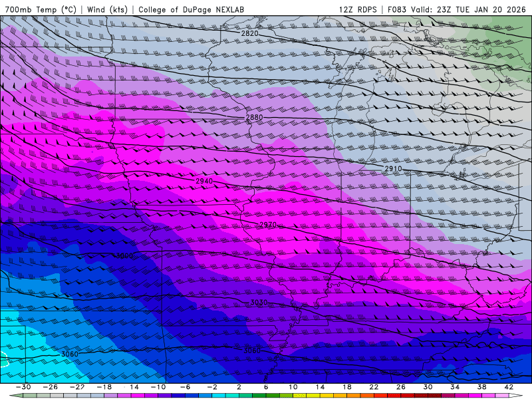Click the 3000 height contour label
This screenshot has height=399, width=532.
tap(124, 255)
